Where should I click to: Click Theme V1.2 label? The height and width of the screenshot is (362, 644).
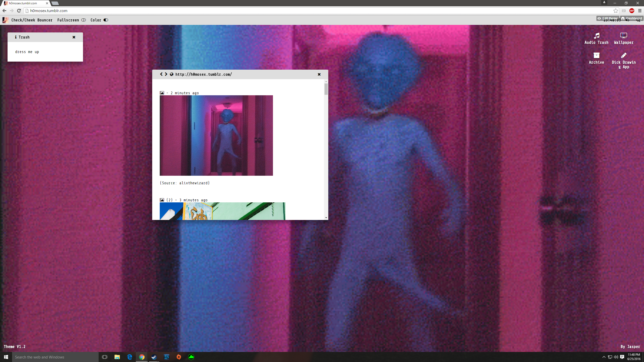pyautogui.click(x=15, y=347)
